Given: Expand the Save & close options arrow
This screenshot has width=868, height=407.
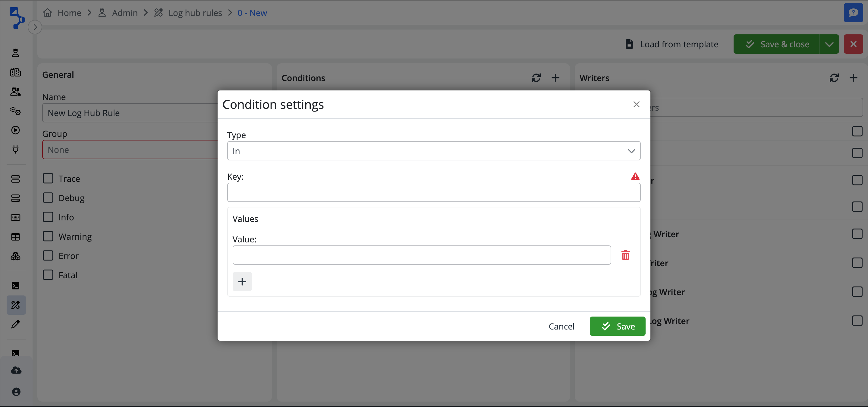Looking at the screenshot, I should [829, 44].
